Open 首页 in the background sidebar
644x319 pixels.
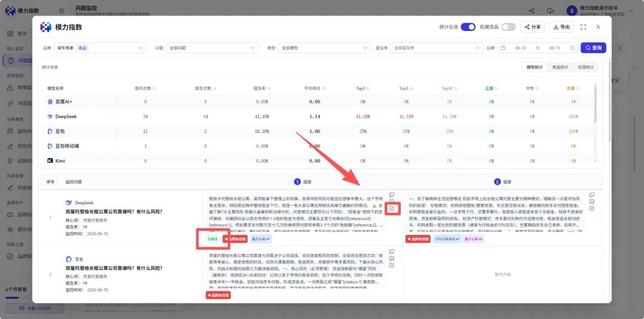tap(17, 33)
